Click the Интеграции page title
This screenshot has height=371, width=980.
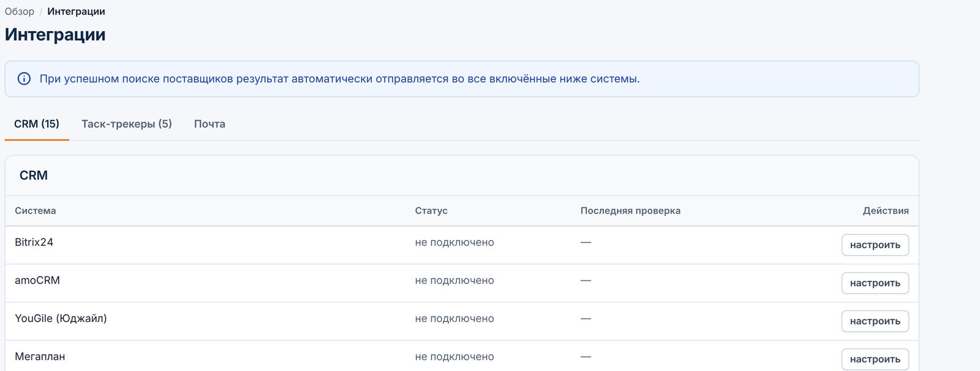[x=55, y=34]
